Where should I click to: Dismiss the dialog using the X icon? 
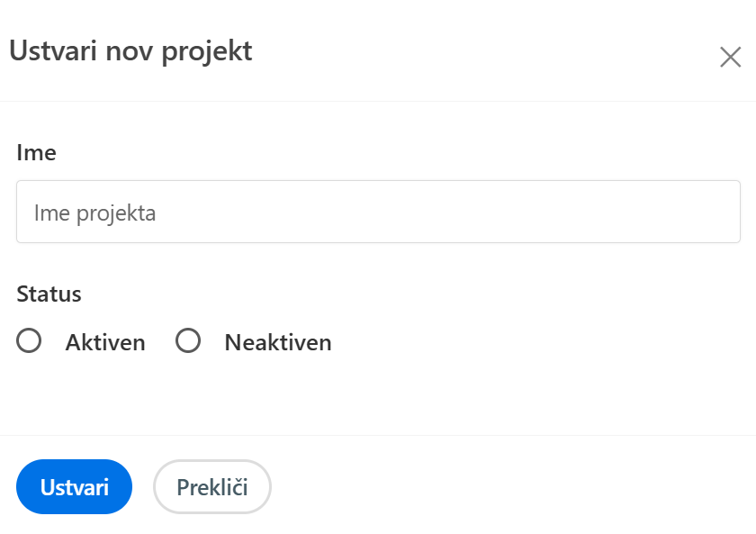point(730,58)
